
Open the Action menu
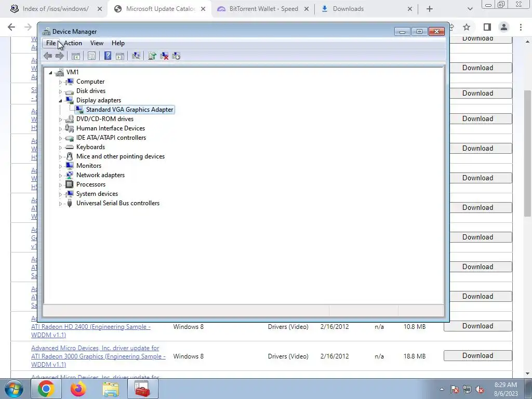point(73,43)
